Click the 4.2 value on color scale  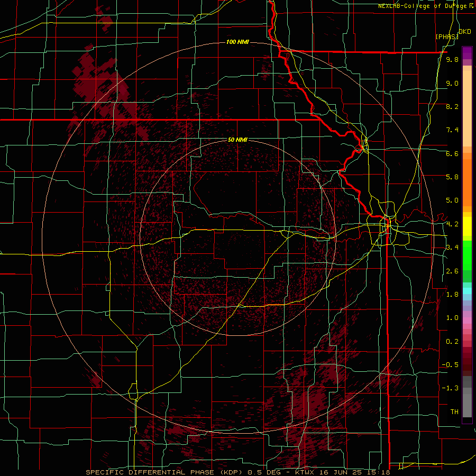tap(452, 224)
